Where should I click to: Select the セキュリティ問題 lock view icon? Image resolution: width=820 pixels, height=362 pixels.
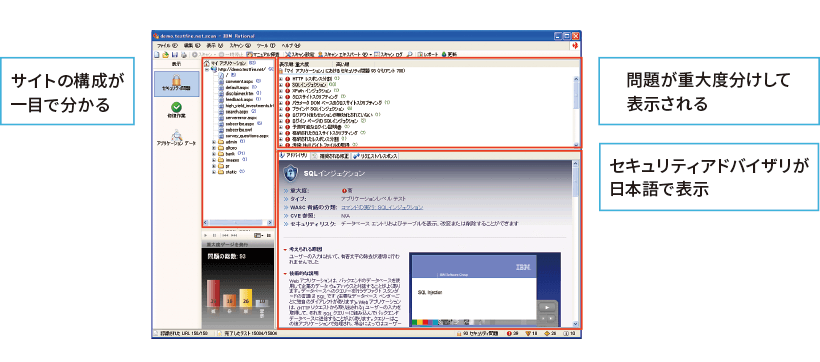click(177, 84)
